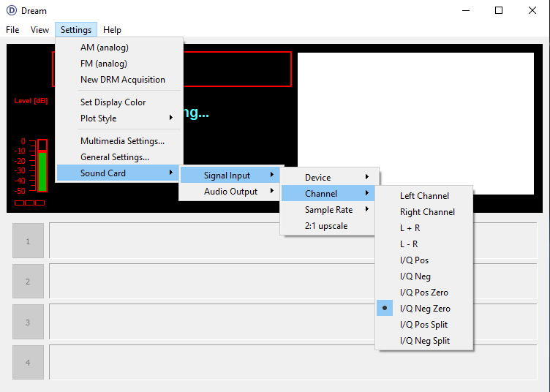Open the View menu

pos(39,30)
